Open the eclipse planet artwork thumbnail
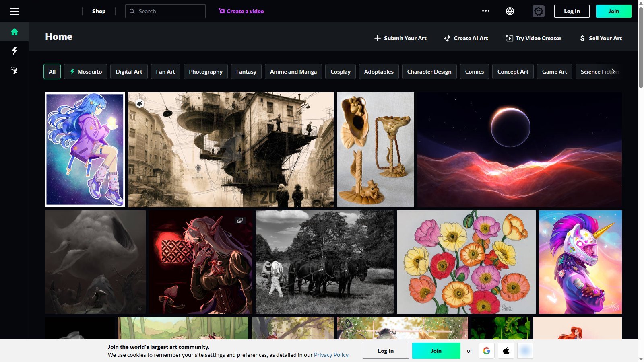This screenshot has width=644, height=362. tap(520, 150)
